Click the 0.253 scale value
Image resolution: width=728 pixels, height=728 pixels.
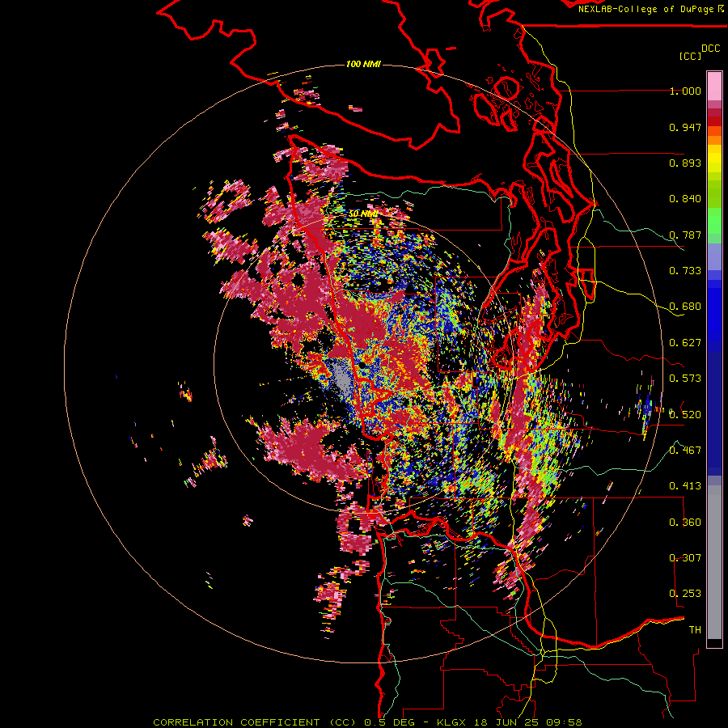(685, 594)
